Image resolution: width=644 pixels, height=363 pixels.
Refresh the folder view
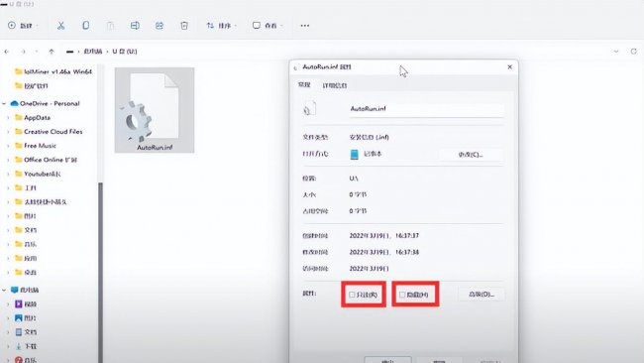(634, 52)
